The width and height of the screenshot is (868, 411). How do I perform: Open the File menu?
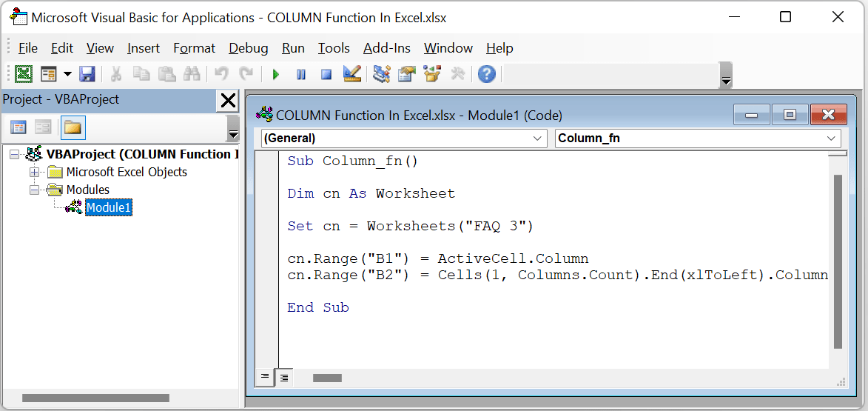tap(27, 48)
